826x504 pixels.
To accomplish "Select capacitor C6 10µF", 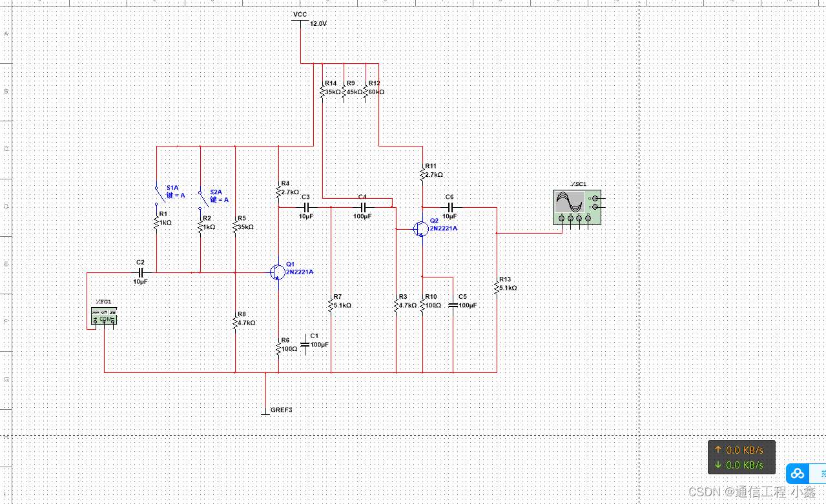I will (x=451, y=207).
